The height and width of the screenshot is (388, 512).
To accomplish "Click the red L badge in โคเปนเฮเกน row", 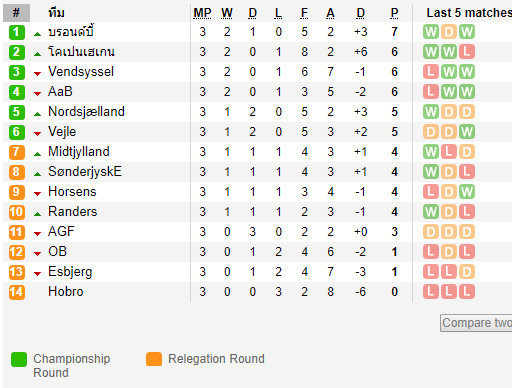I will pos(467,52).
